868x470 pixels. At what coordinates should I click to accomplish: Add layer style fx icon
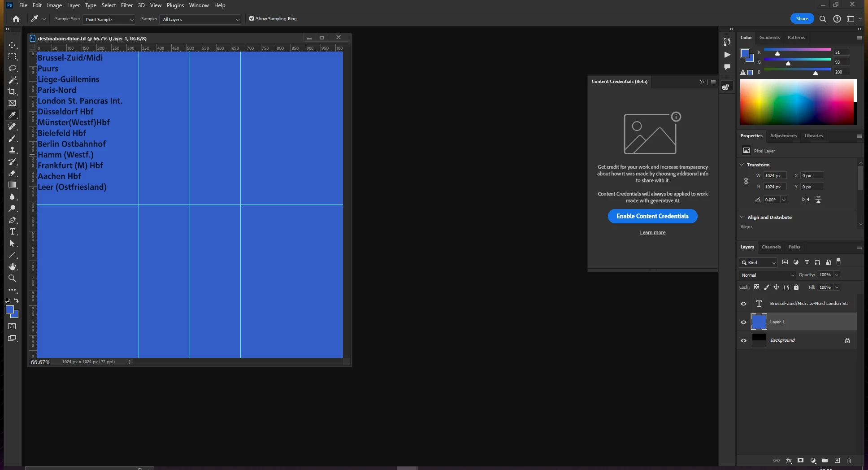tap(789, 461)
